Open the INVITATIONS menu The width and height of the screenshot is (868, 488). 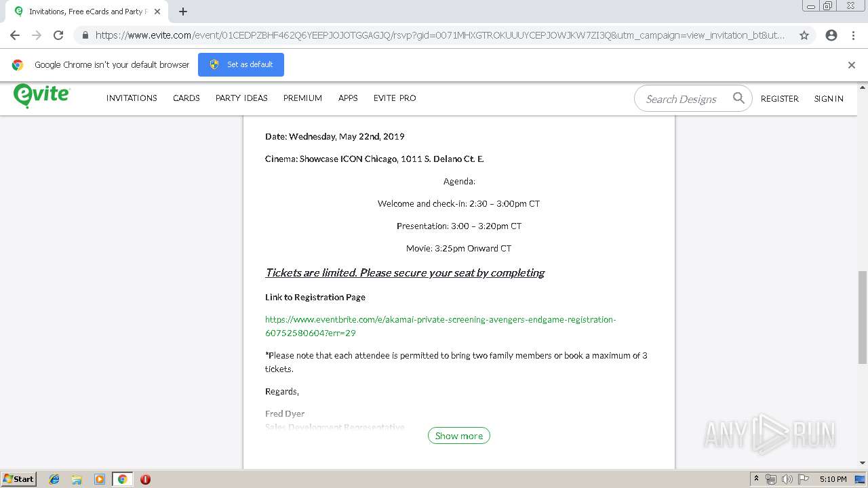pyautogui.click(x=132, y=98)
